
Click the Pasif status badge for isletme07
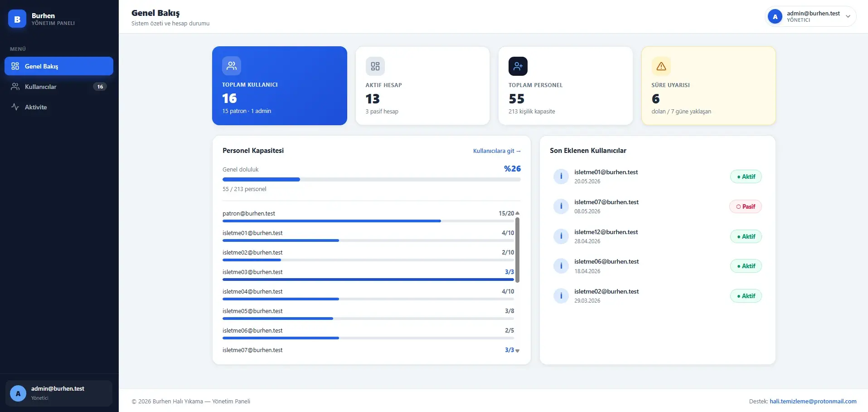click(746, 206)
